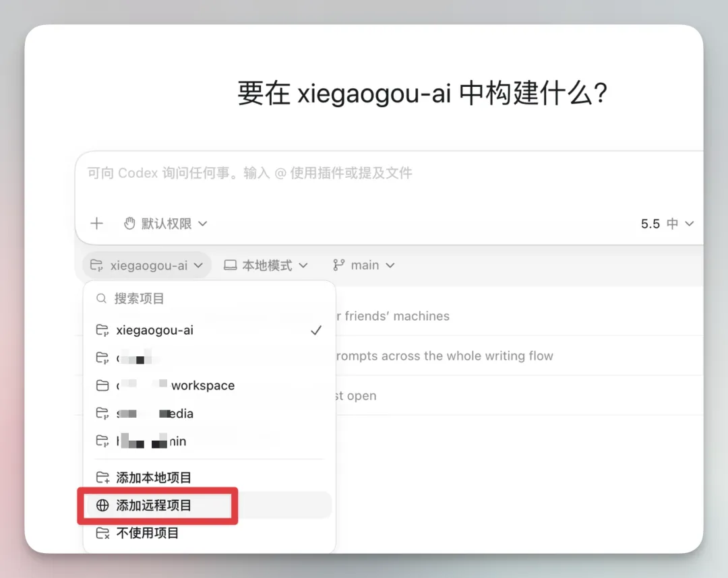
Task: Select the project ending in nin
Action: [x=210, y=441]
